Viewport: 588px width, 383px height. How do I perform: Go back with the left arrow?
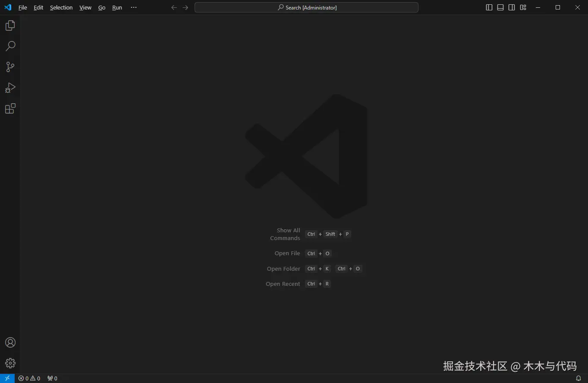[x=174, y=7]
